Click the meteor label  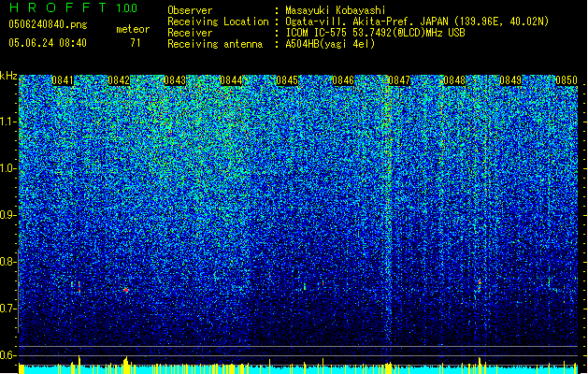(x=133, y=29)
